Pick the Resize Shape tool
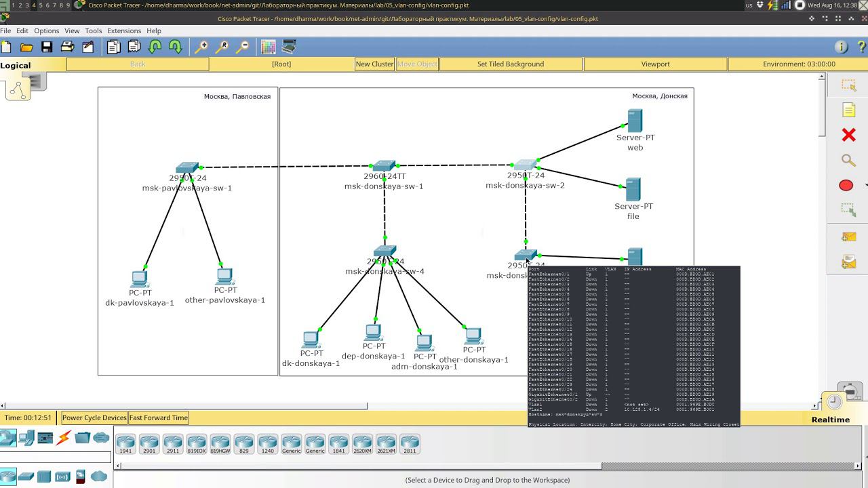 848,210
